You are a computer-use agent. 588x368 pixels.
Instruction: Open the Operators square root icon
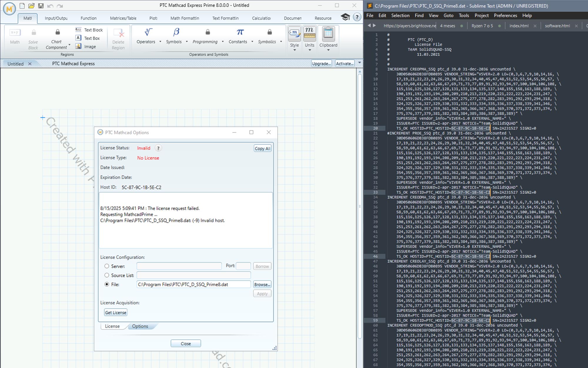148,32
